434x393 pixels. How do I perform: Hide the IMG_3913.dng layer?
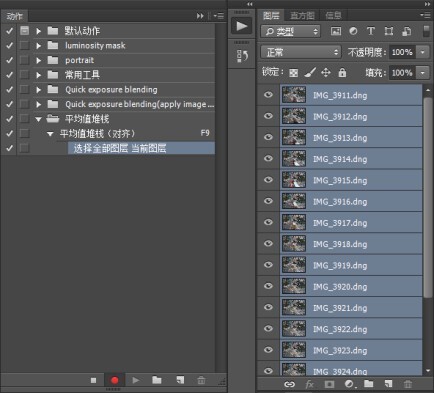pos(268,137)
